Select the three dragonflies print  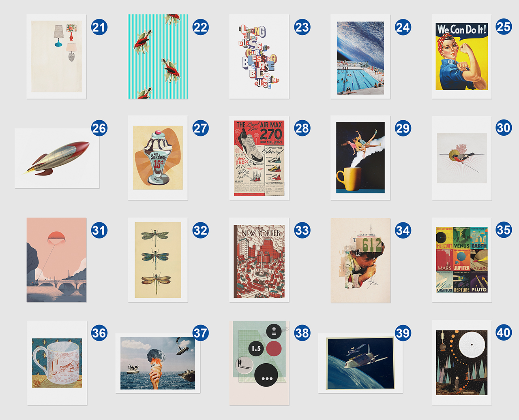158,260
